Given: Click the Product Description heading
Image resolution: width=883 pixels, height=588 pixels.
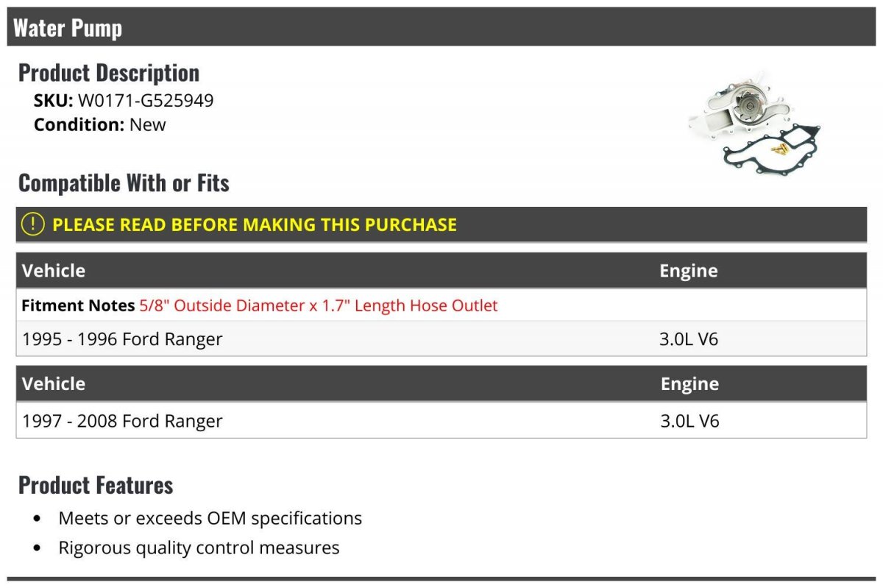Looking at the screenshot, I should [x=109, y=73].
